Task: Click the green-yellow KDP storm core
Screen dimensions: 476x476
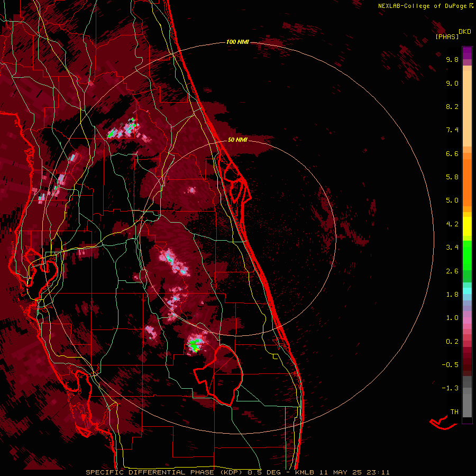Action: point(194,346)
